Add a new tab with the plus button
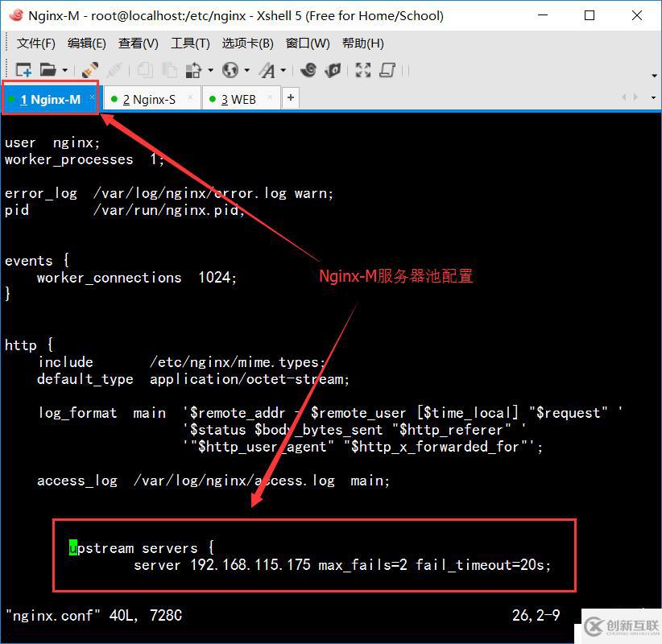Viewport: 662px width, 644px height. tap(290, 98)
